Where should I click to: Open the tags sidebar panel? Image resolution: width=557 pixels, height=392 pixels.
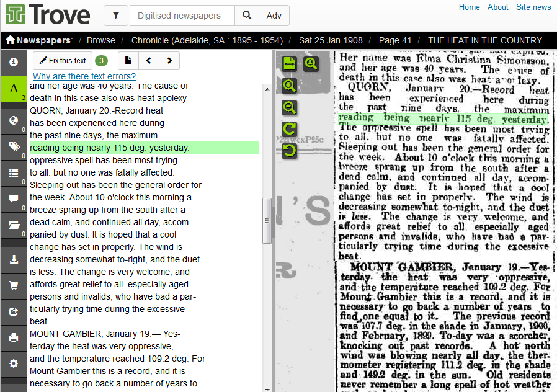click(x=14, y=146)
